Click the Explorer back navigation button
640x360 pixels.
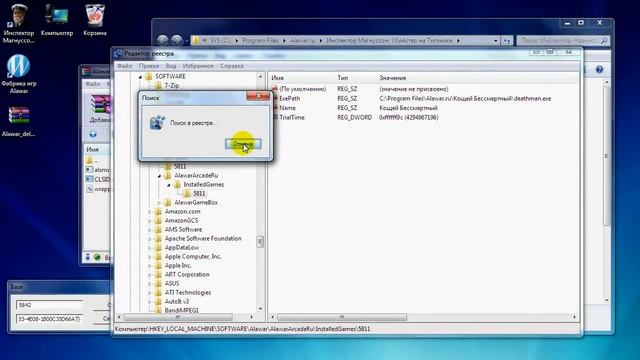(163, 40)
